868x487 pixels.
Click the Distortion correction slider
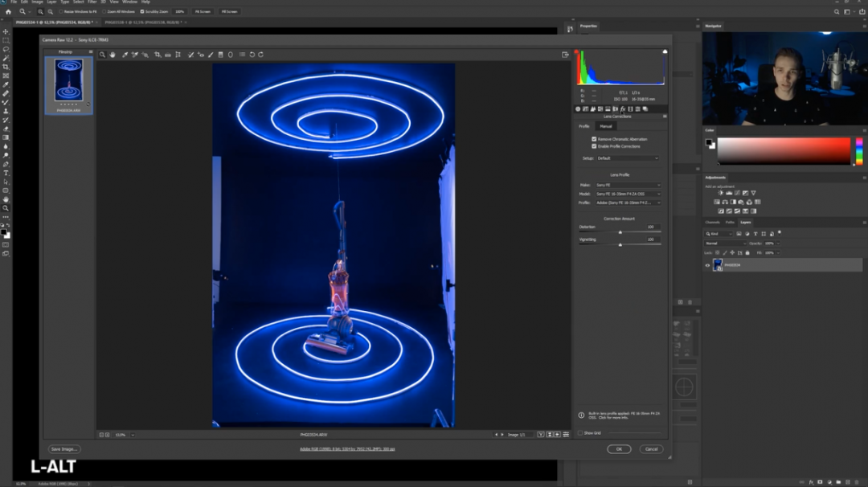620,232
